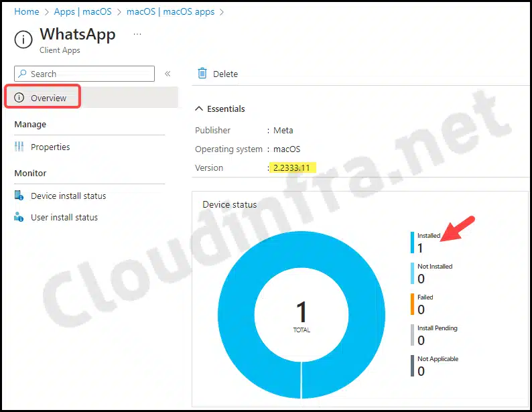This screenshot has width=532, height=412.
Task: Click the Operating system value macOS
Action: pyautogui.click(x=287, y=149)
